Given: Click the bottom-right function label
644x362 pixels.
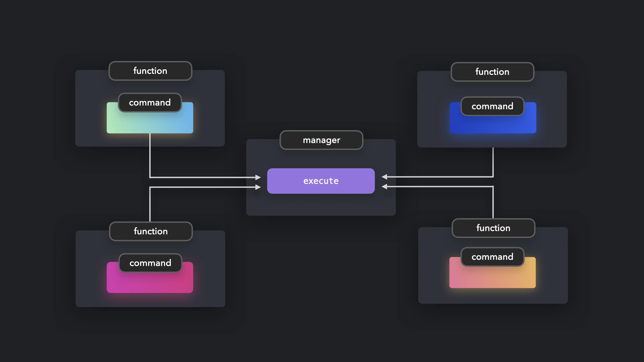Looking at the screenshot, I should (x=493, y=228).
